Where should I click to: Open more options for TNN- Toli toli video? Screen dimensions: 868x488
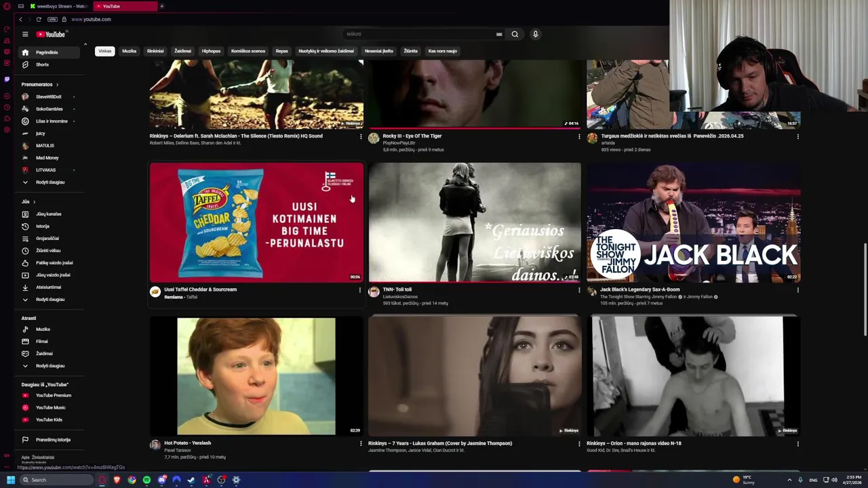(578, 290)
